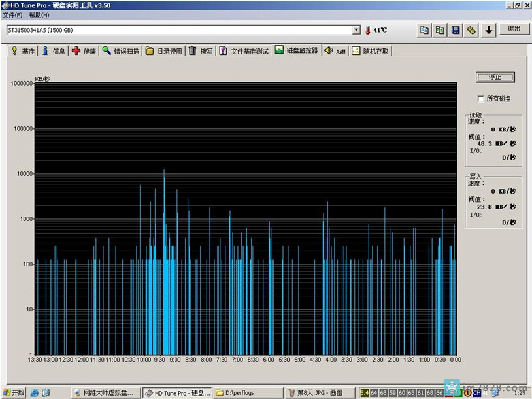Image resolution: width=532 pixels, height=399 pixels.
Task: Switch to D:\perflogs taskbar window
Action: tap(247, 393)
